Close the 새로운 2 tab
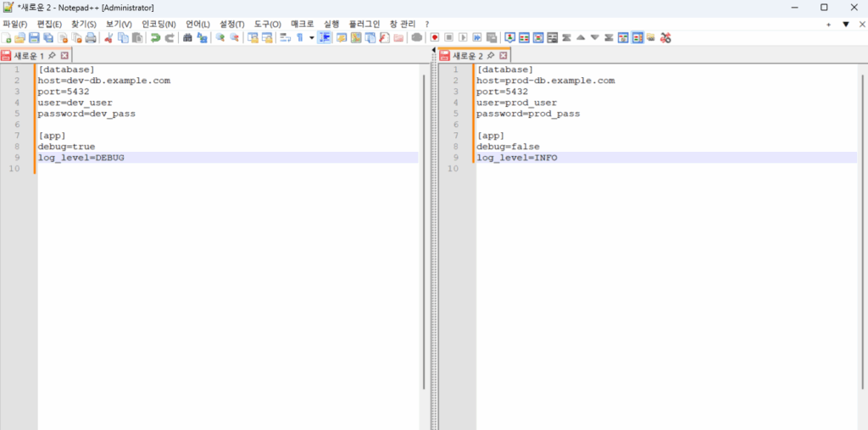The width and height of the screenshot is (868, 430). pos(503,56)
